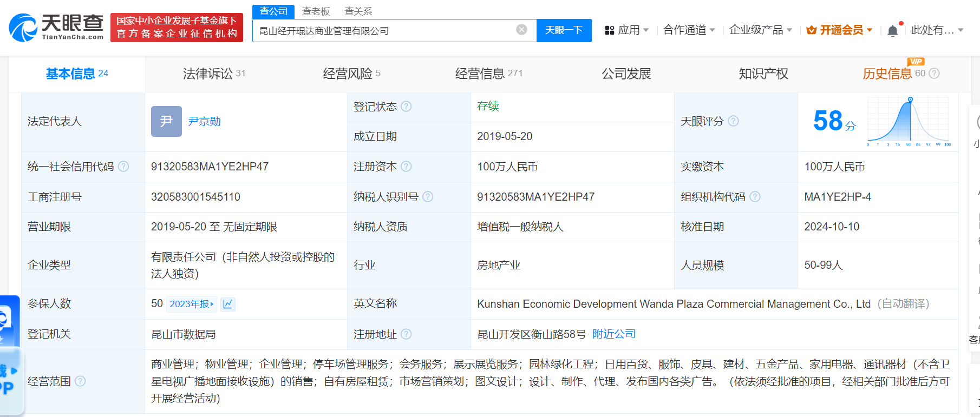Screen dimensions: 980x417
Task: Open help icon next to 组织机构代码
Action: coord(755,197)
